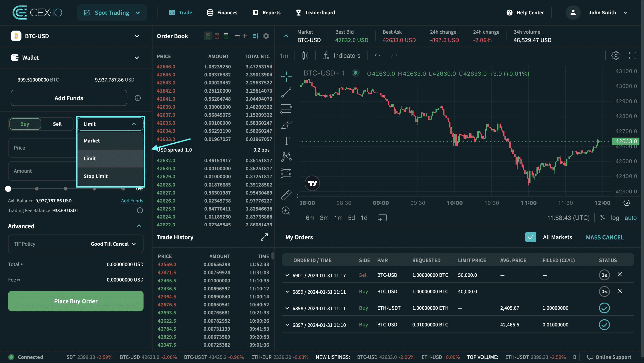This screenshot has width=644, height=363.
Task: Toggle the All Markets checkbox
Action: click(x=530, y=237)
